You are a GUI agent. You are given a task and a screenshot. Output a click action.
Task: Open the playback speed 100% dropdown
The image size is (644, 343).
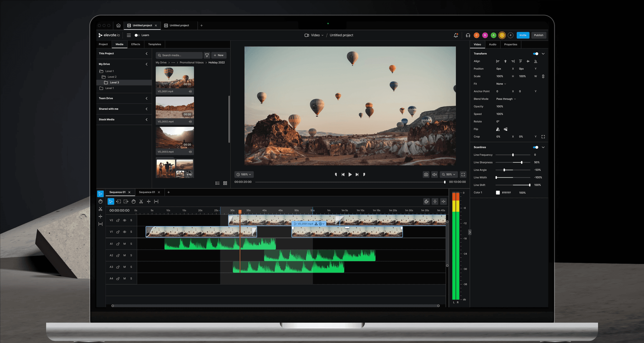point(244,174)
